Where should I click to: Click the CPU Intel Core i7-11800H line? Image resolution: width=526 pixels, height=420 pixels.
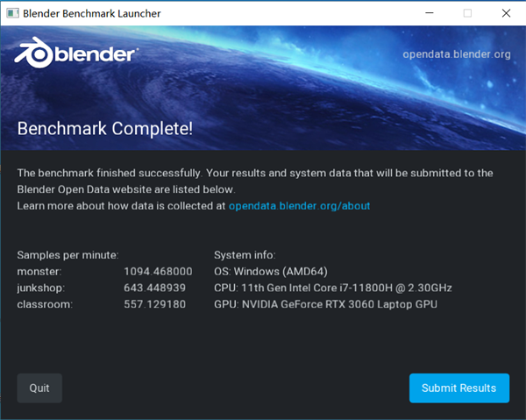click(x=332, y=288)
